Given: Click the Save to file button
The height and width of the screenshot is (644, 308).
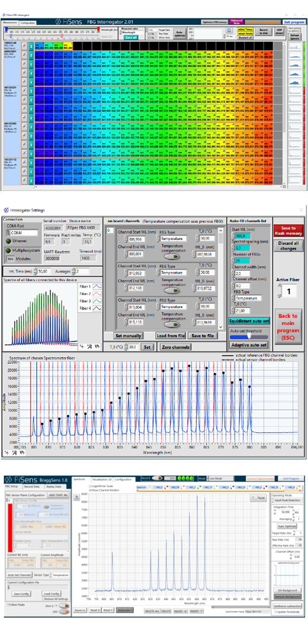Looking at the screenshot, I should (x=203, y=335).
